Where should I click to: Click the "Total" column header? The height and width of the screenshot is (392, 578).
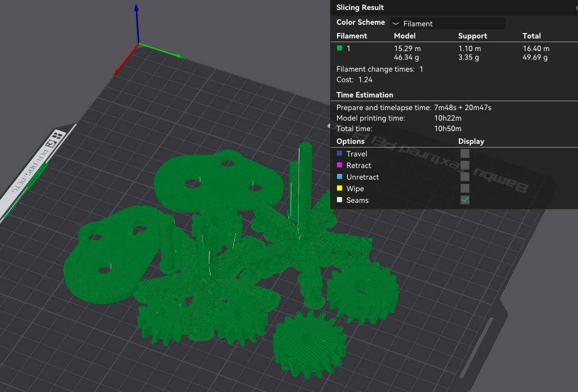tap(532, 36)
